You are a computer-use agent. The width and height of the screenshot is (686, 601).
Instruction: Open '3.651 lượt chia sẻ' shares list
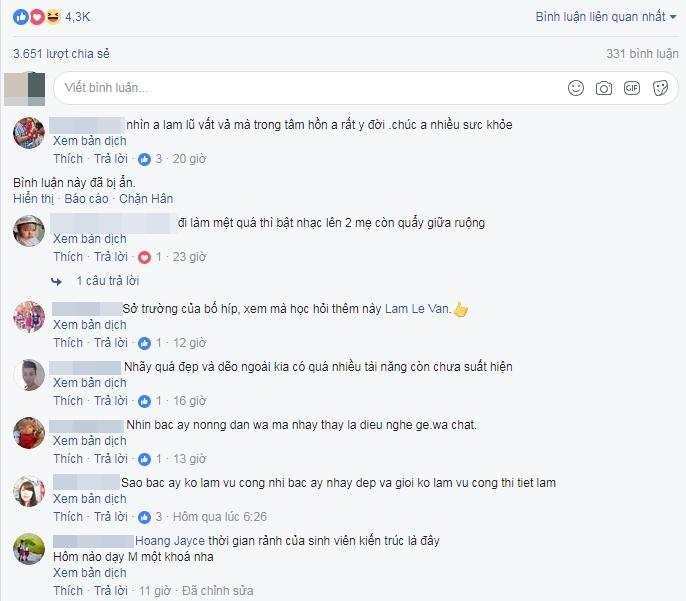(x=61, y=54)
